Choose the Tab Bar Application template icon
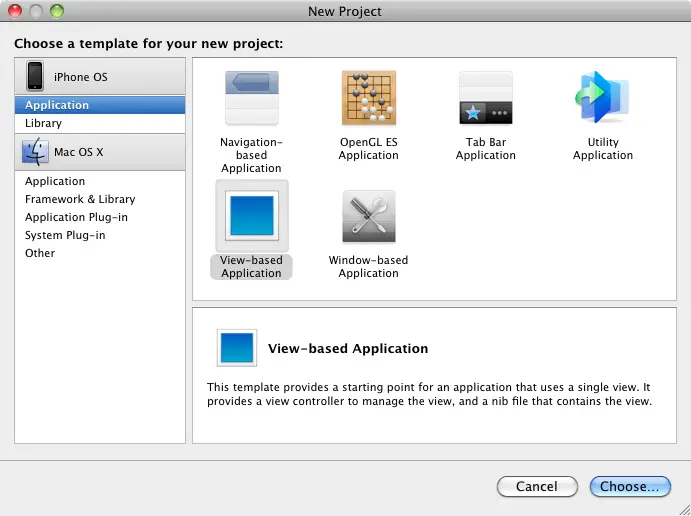The image size is (691, 516). click(486, 98)
